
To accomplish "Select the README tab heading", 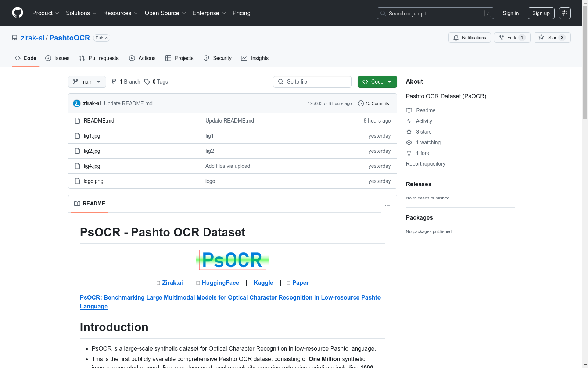I will tap(90, 204).
